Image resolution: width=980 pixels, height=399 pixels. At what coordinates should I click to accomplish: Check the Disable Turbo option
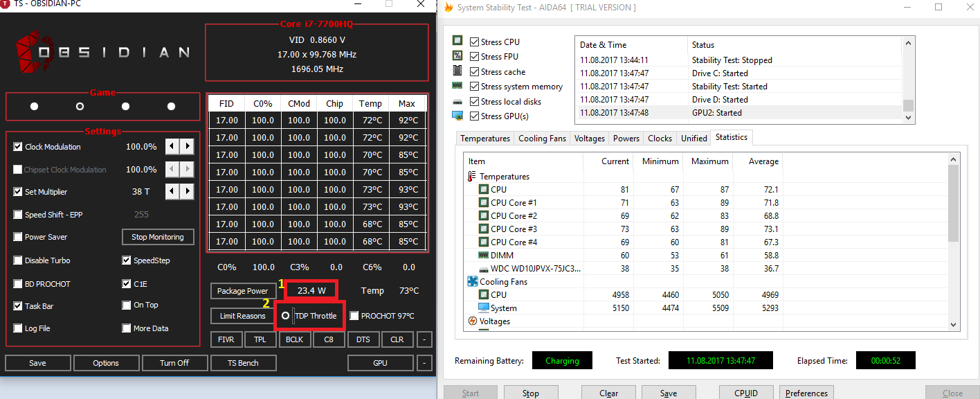[18, 260]
